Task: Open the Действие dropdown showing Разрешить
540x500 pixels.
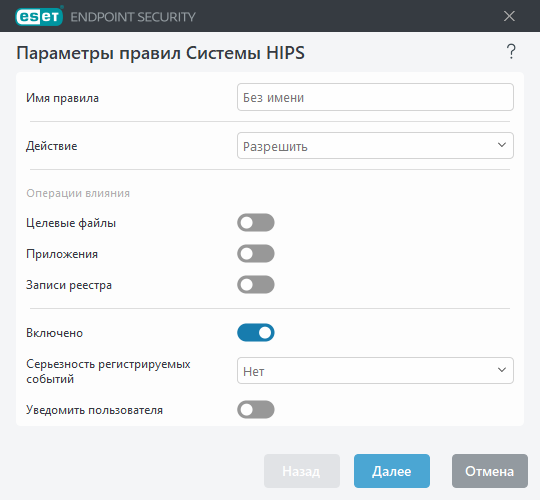Action: tap(375, 146)
